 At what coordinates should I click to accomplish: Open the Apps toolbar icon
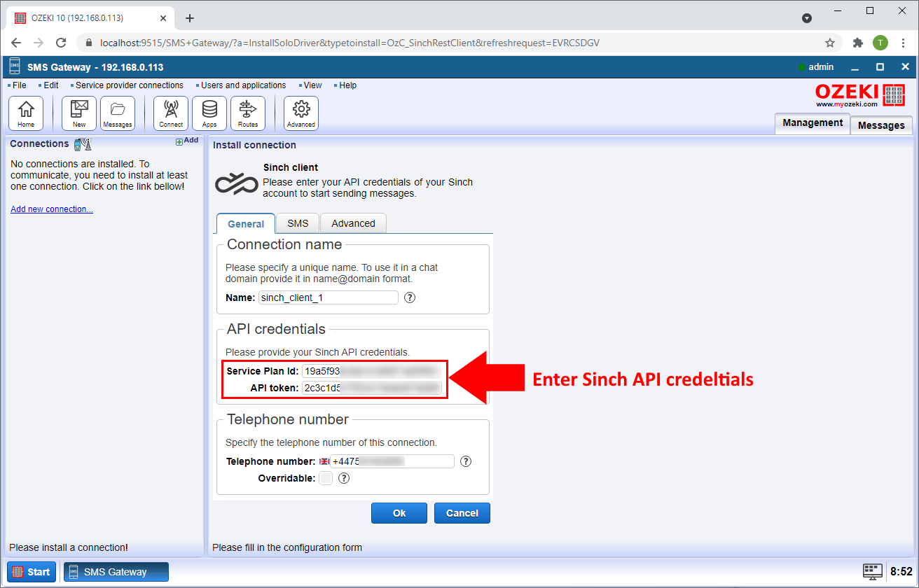click(209, 113)
